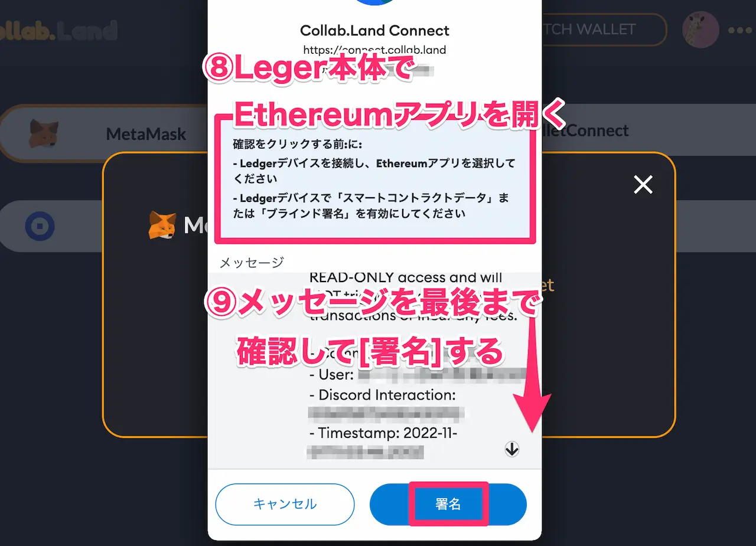This screenshot has height=546, width=756.
Task: Click the globe site icon above title
Action: click(374, 2)
